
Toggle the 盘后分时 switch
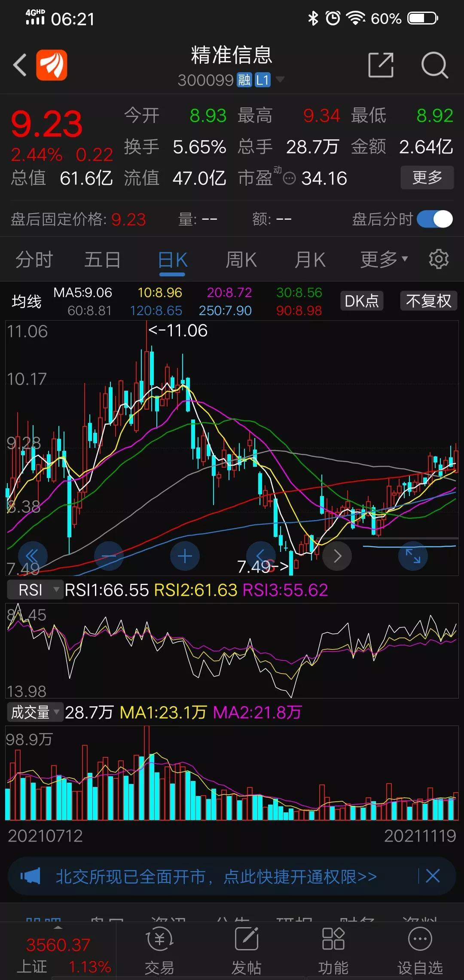tap(435, 219)
